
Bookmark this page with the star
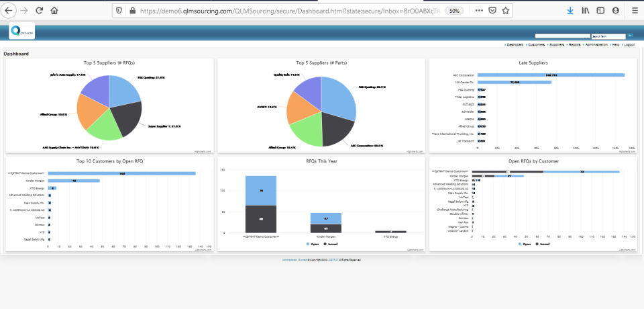[x=506, y=11]
